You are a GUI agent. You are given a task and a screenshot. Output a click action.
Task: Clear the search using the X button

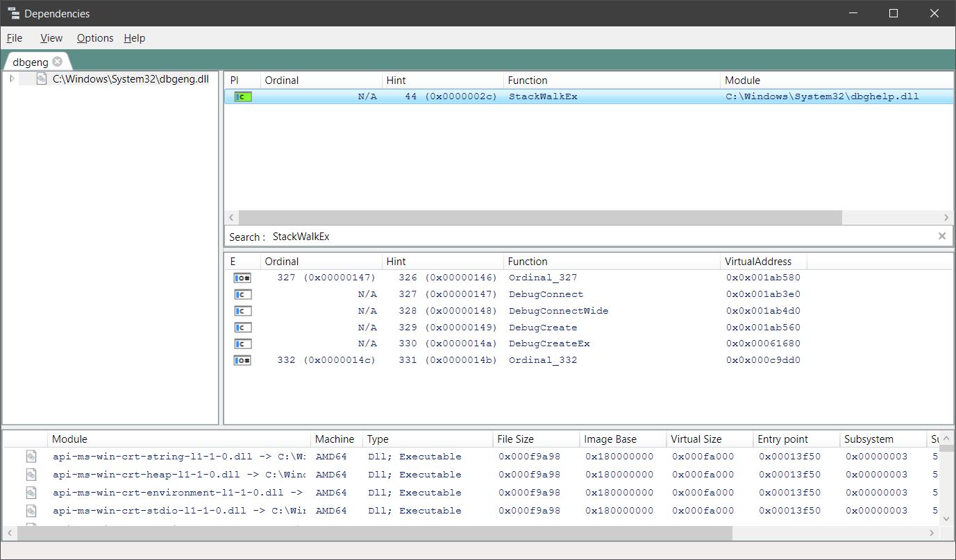942,236
